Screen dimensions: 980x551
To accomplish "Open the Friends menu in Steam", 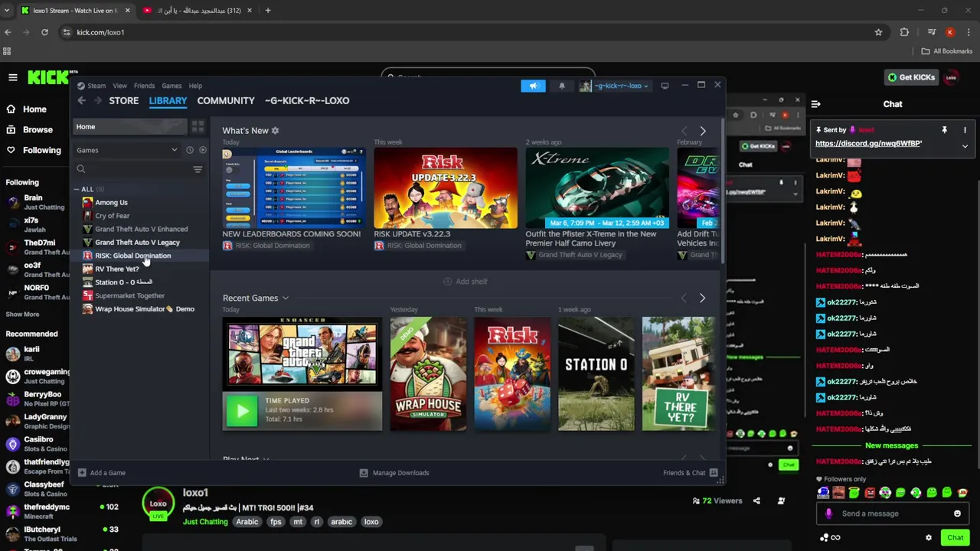I will [x=144, y=86].
